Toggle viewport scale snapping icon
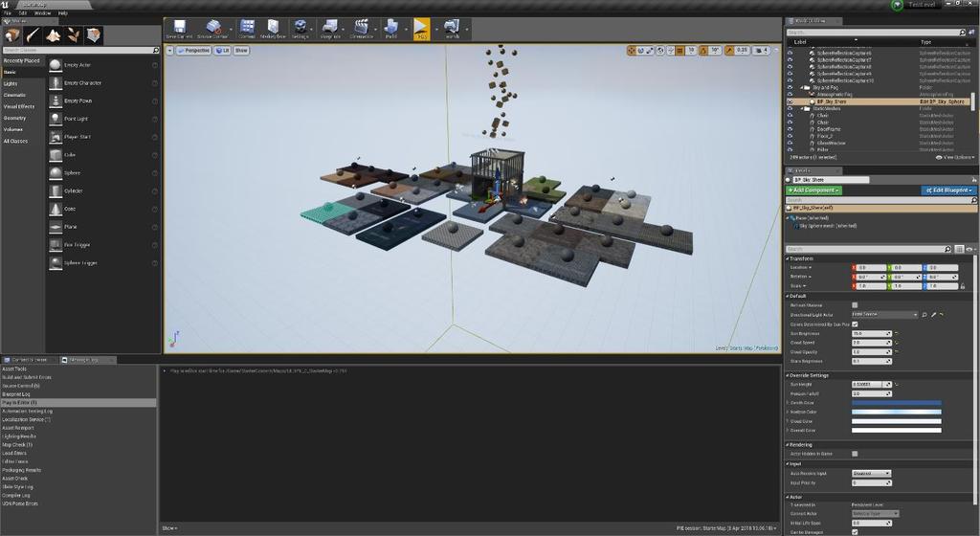980x536 pixels. tap(729, 51)
